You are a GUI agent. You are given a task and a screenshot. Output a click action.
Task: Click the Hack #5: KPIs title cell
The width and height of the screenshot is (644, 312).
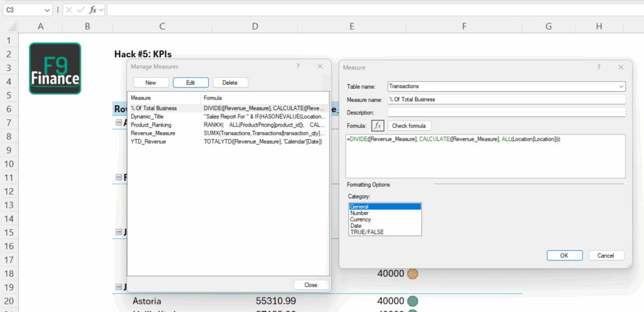tap(143, 54)
